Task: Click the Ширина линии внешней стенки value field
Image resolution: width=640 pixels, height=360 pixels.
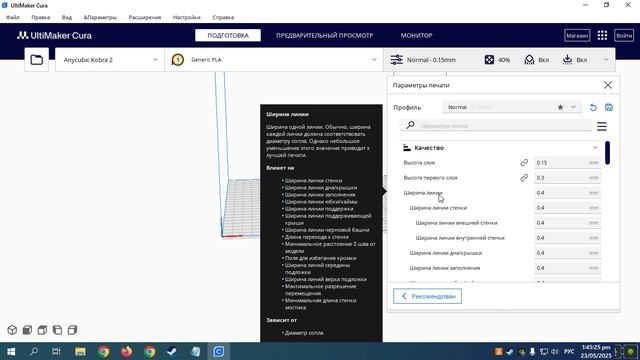Action: click(567, 223)
